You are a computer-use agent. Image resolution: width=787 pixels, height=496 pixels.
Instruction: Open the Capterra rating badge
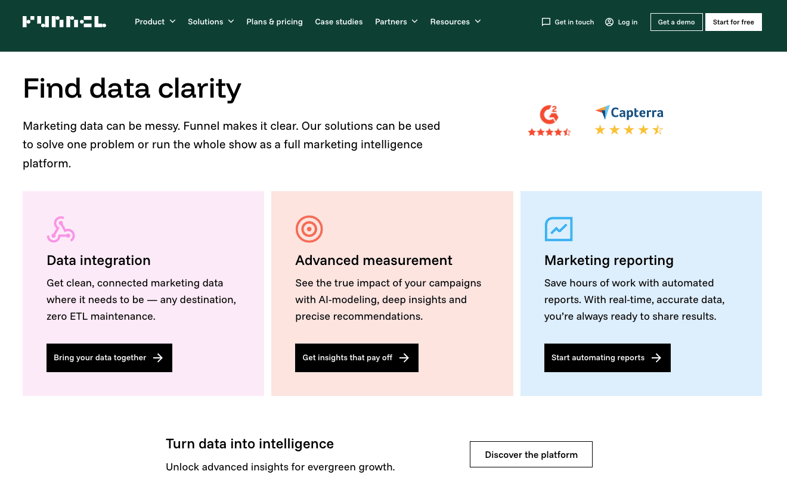coord(629,120)
